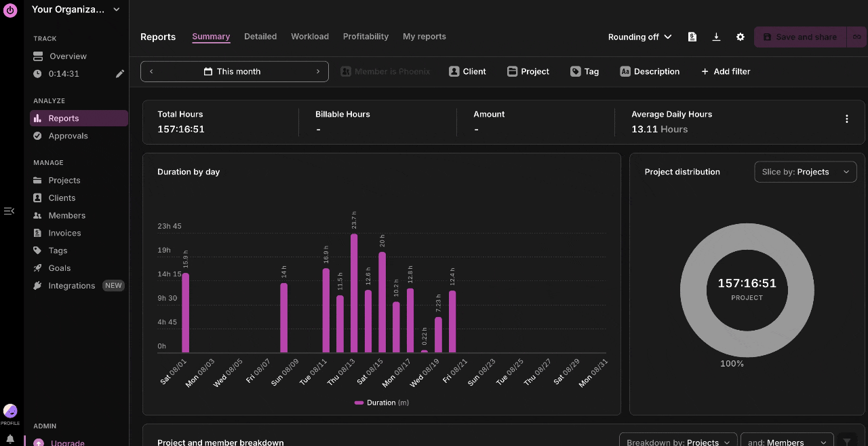The height and width of the screenshot is (446, 868).
Task: Click the PDF export document icon
Action: point(692,37)
